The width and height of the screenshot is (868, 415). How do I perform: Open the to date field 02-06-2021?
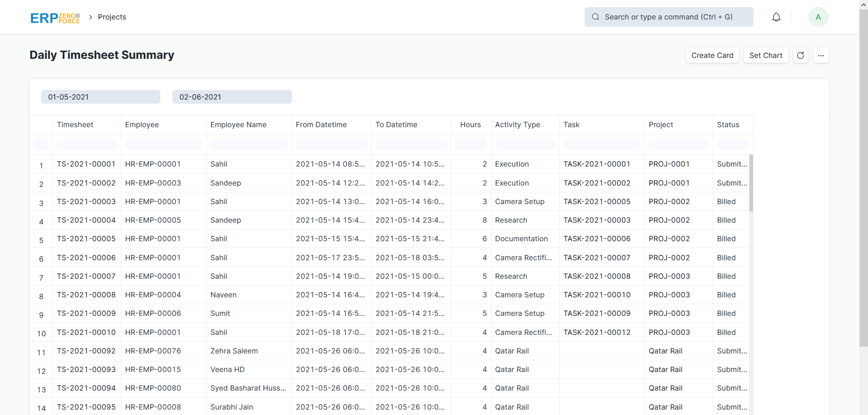(232, 97)
